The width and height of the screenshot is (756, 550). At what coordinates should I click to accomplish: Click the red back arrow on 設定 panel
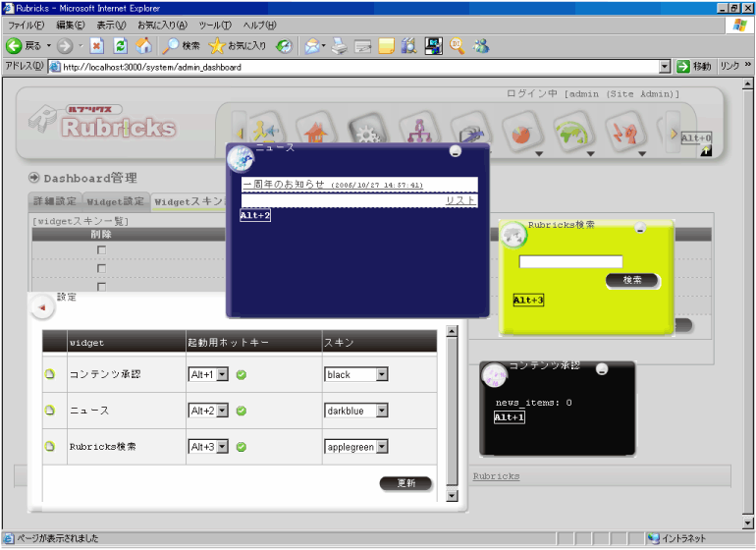pyautogui.click(x=41, y=307)
